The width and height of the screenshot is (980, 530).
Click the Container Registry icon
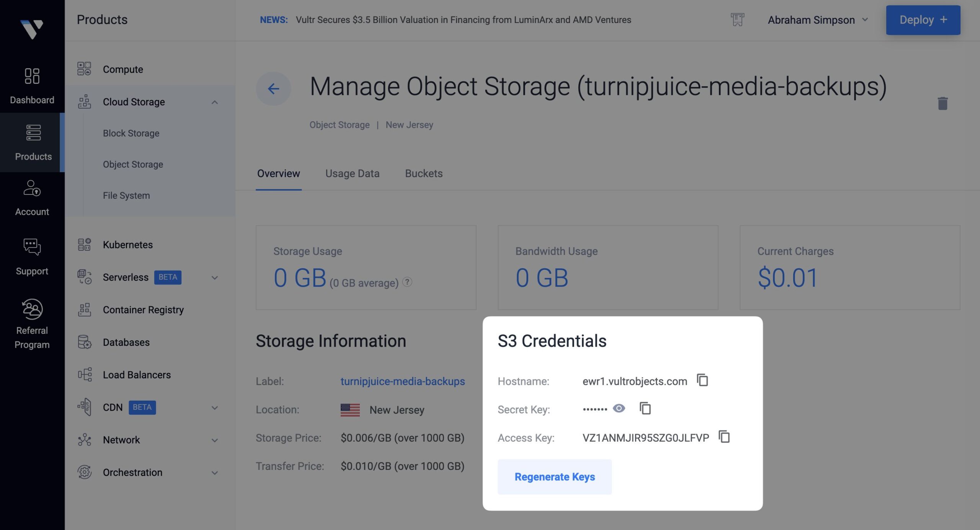[x=84, y=310]
